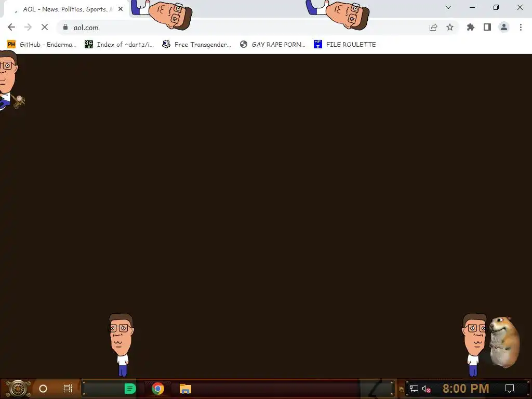Click the steampunk Start button

(18, 389)
